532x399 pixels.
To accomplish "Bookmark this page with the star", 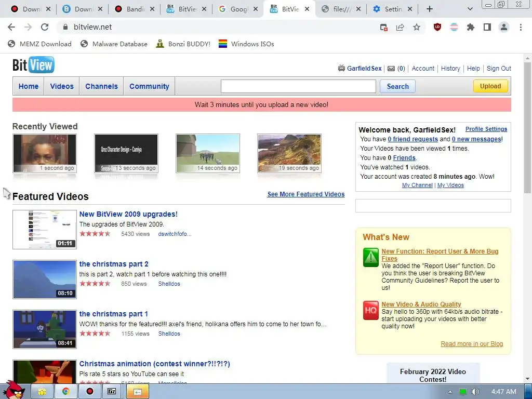I will pos(417,27).
